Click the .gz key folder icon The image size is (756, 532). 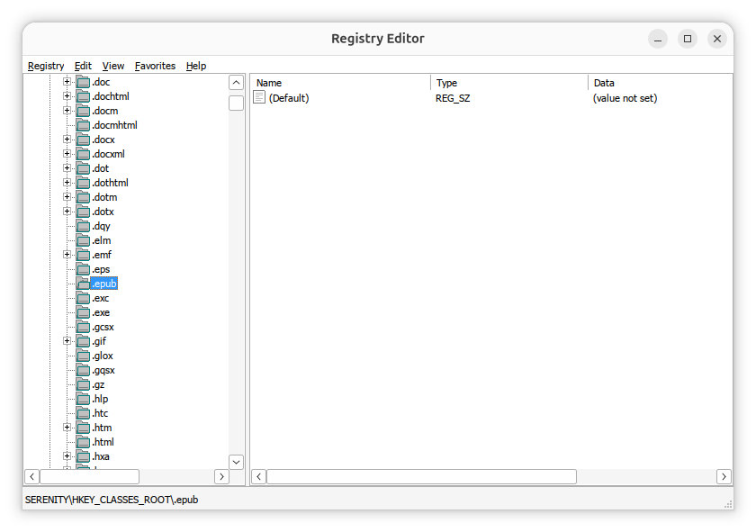83,384
